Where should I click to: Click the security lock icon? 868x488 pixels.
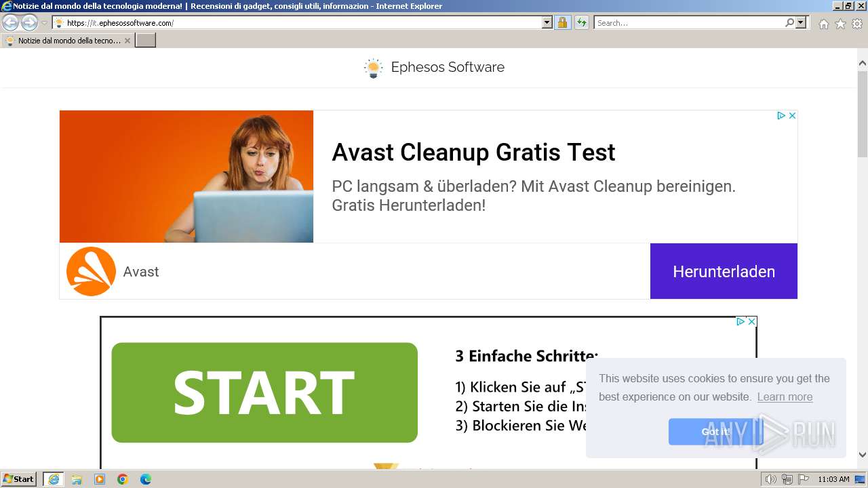tap(562, 23)
